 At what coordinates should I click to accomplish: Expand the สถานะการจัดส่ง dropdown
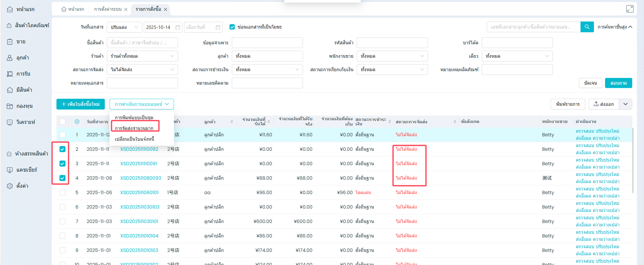click(x=142, y=70)
